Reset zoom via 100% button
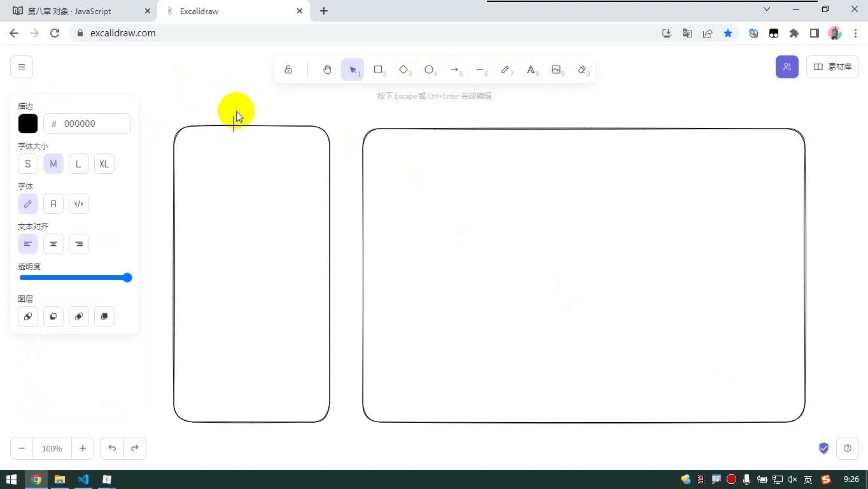The width and height of the screenshot is (868, 489). (52, 448)
